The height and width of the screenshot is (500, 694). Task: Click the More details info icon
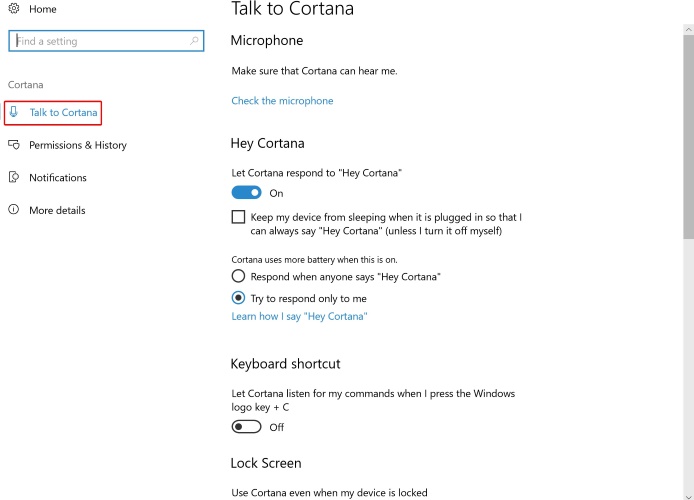(x=14, y=209)
